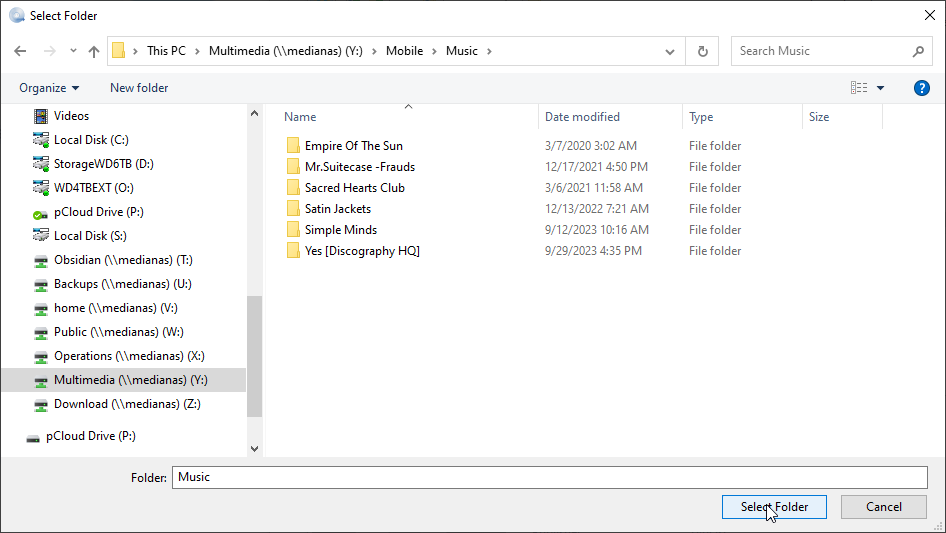This screenshot has height=533, width=946.
Task: Open address bar previous locations dropdown
Action: [669, 51]
